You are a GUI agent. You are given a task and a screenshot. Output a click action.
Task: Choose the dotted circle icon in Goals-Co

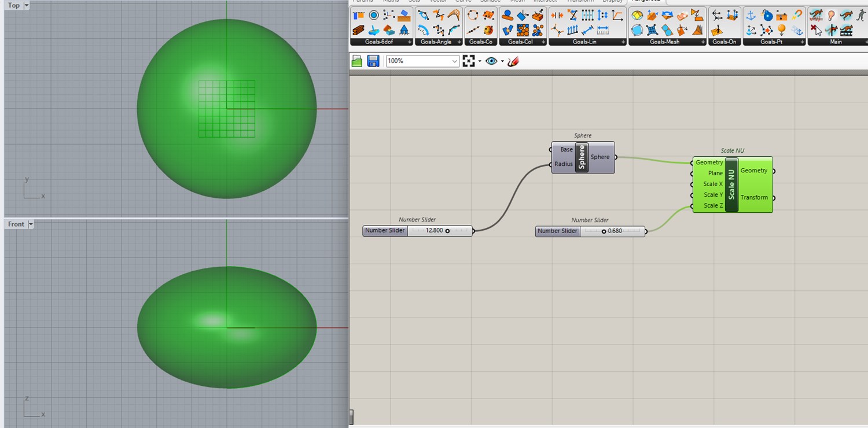(x=473, y=15)
